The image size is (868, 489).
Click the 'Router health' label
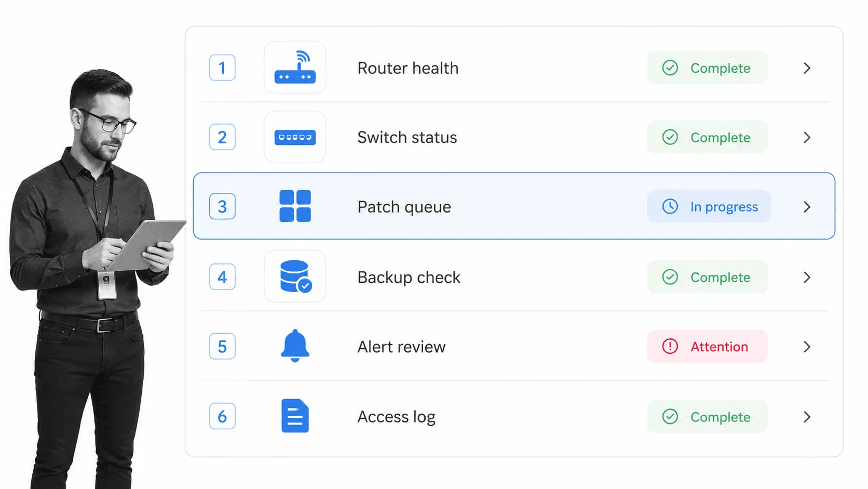point(408,68)
